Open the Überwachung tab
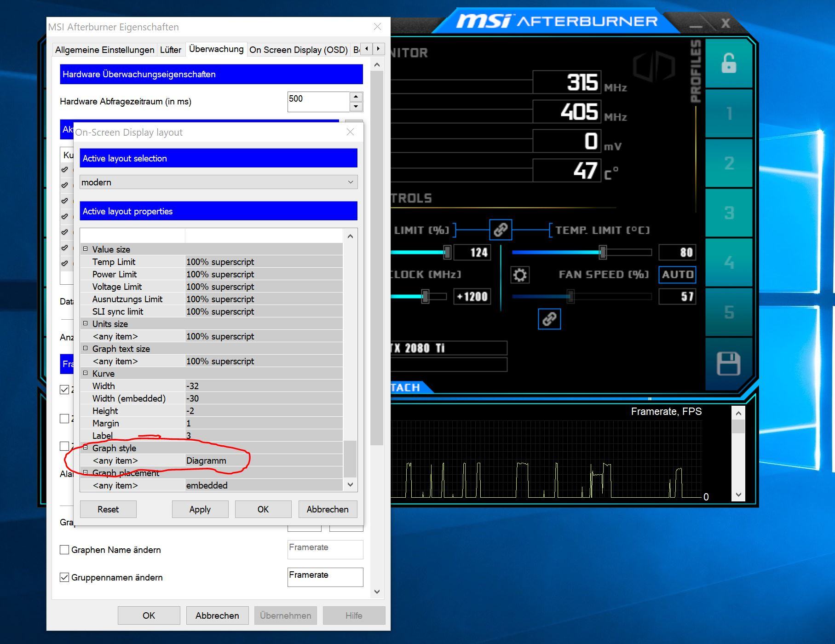This screenshot has height=644, width=835. click(x=216, y=49)
